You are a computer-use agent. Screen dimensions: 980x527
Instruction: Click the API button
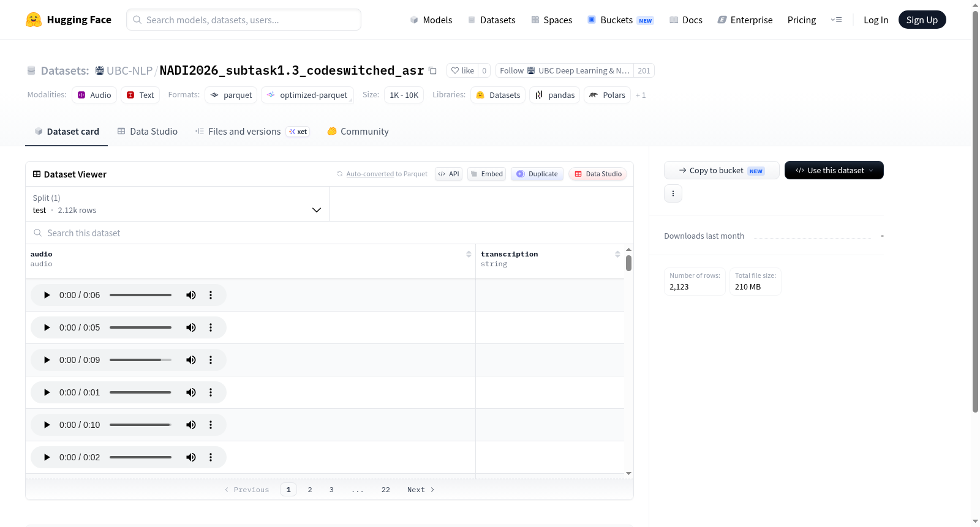[448, 174]
